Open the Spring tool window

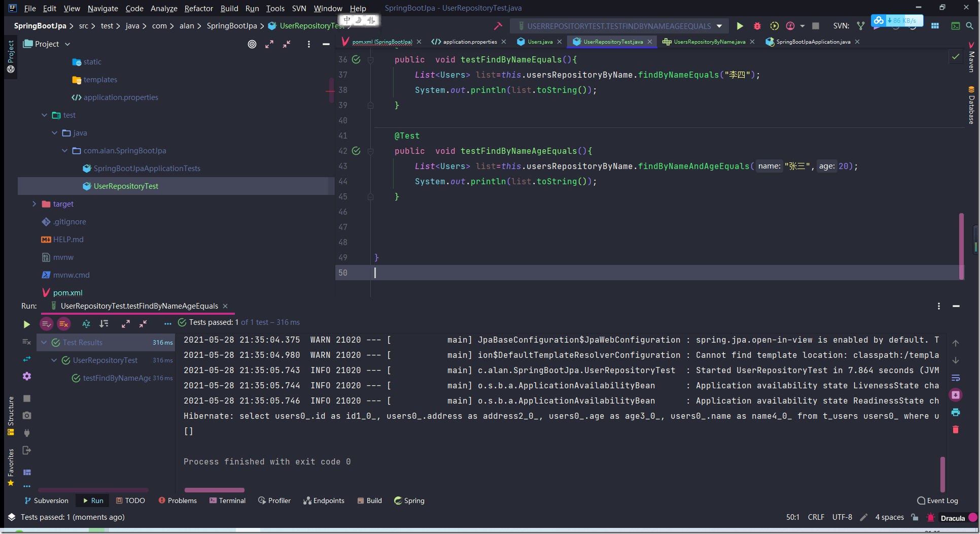(x=409, y=500)
